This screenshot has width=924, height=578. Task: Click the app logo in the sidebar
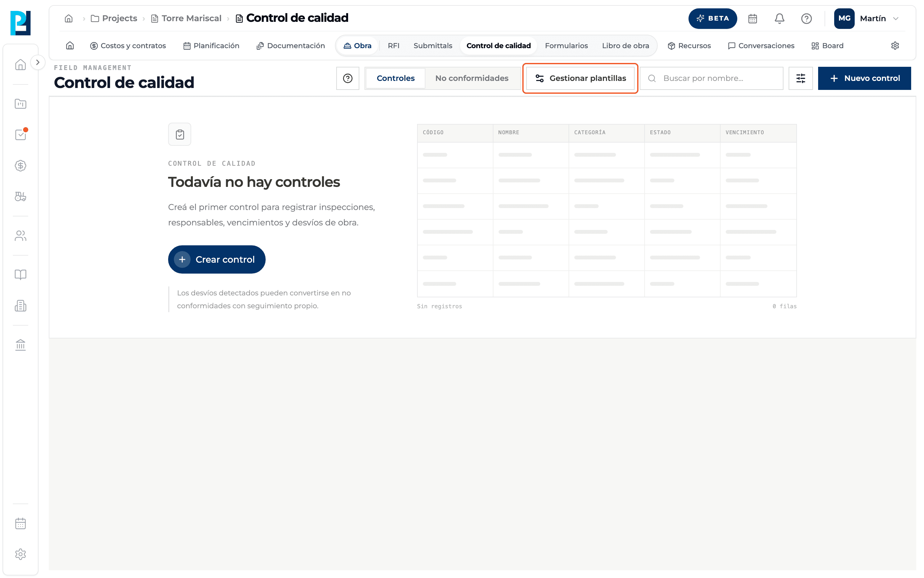pos(20,23)
